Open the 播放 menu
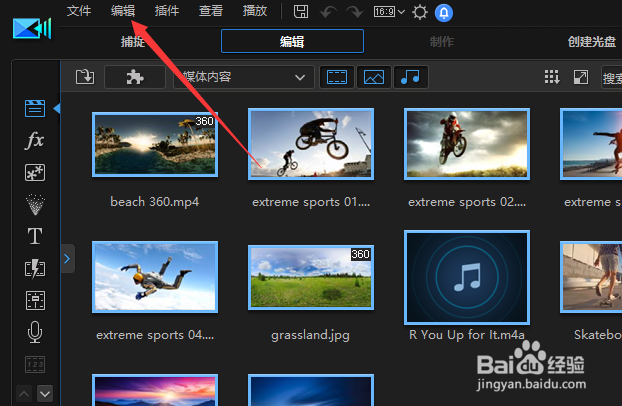622x406 pixels. click(255, 11)
